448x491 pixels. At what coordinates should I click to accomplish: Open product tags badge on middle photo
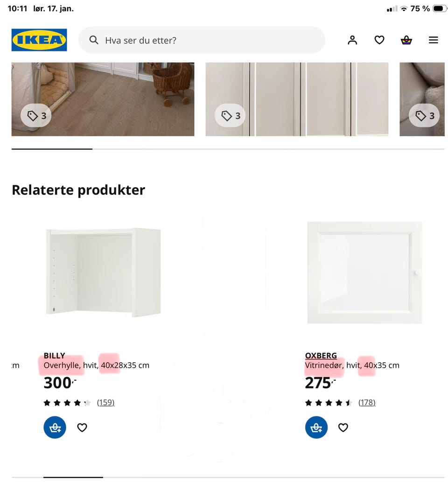(x=230, y=116)
